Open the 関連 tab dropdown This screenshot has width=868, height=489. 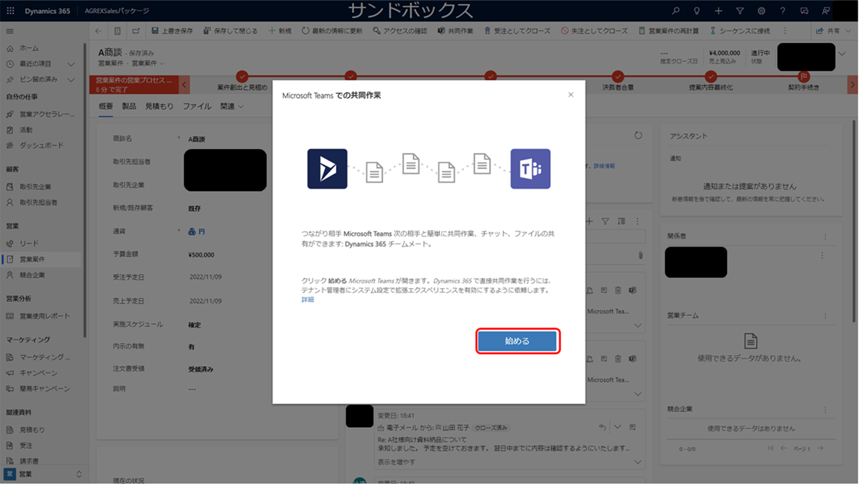pos(232,106)
